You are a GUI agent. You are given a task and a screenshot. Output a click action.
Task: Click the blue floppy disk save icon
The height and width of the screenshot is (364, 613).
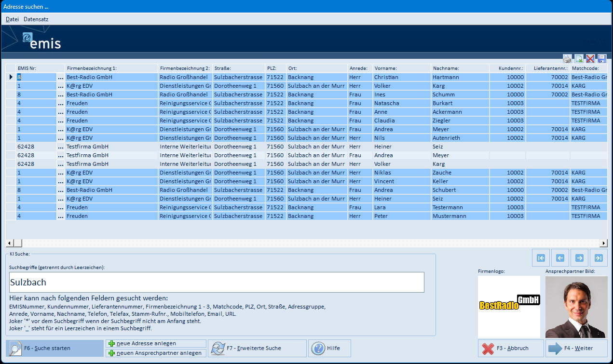(x=601, y=59)
